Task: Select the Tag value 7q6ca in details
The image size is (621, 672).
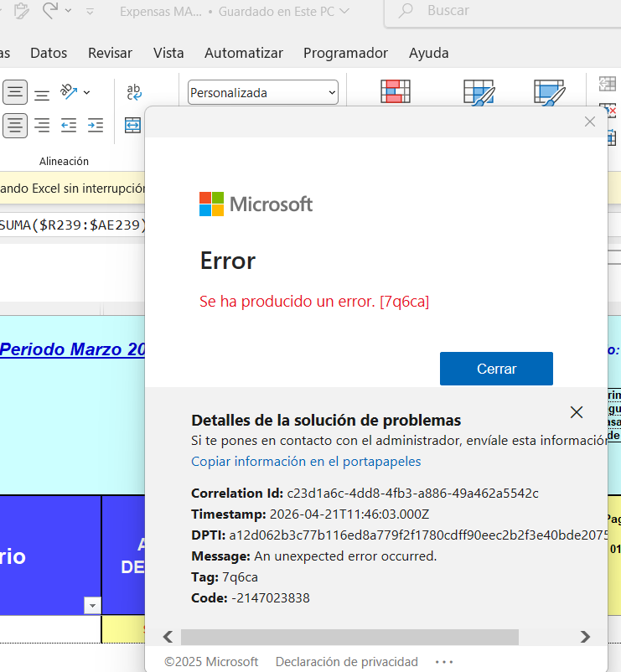Action: [240, 576]
